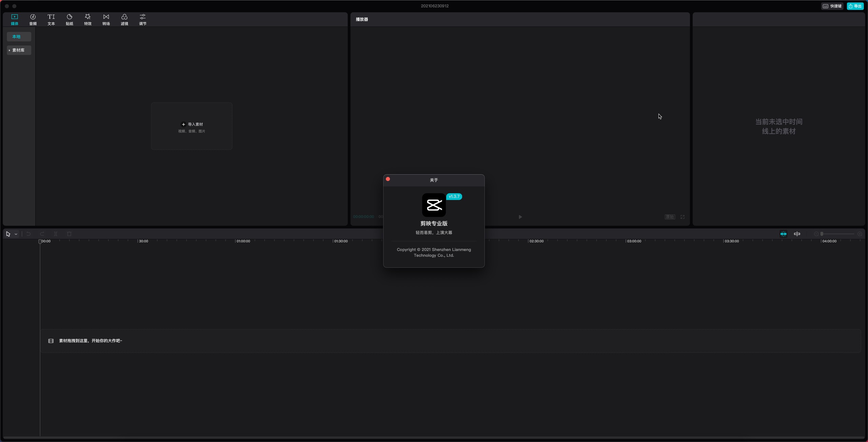Open the 滤镜 filters panel

point(124,19)
